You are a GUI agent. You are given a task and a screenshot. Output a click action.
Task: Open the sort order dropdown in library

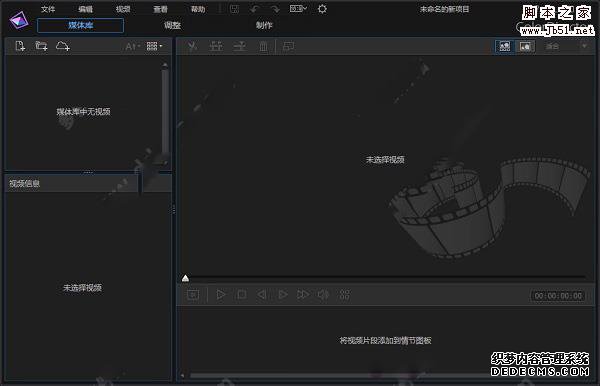tap(132, 47)
